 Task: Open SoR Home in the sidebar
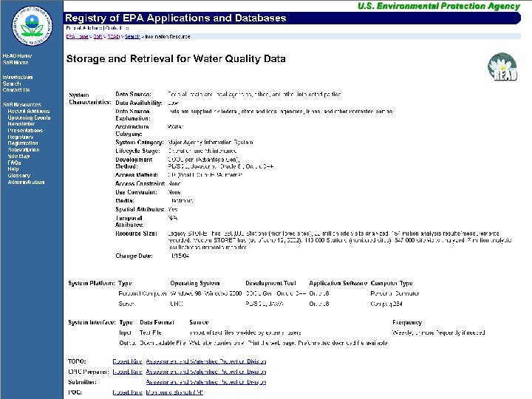pos(16,62)
